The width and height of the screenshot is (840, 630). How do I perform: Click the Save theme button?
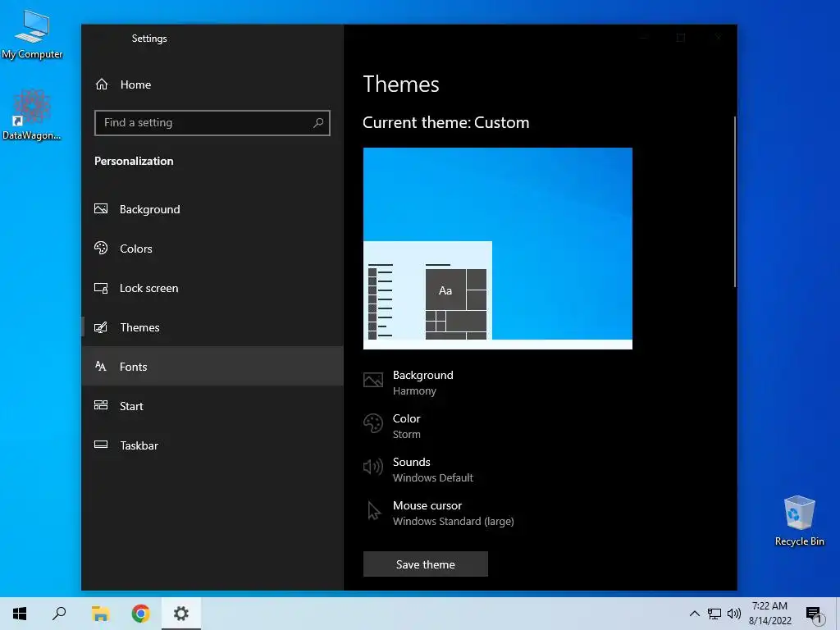[x=426, y=564]
